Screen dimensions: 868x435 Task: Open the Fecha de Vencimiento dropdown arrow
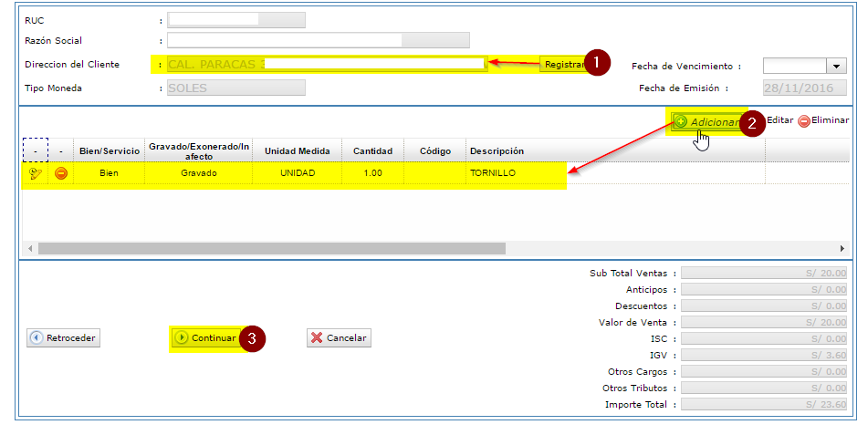pos(836,67)
